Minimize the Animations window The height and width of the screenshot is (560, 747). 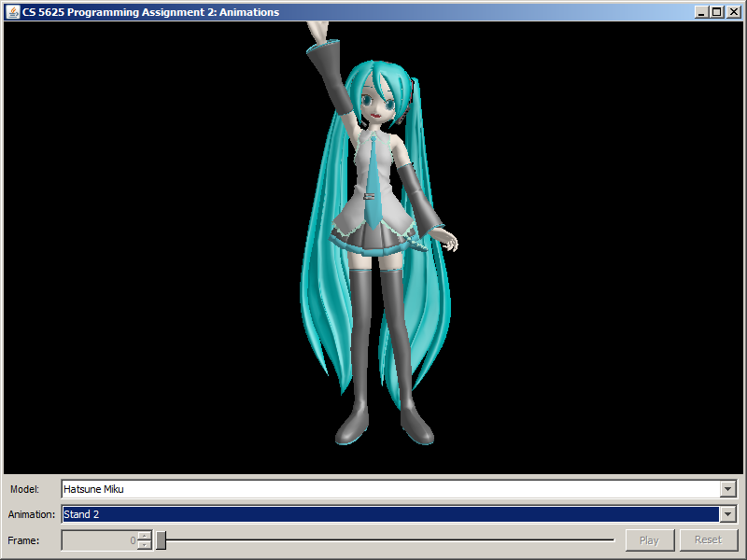[x=701, y=12]
